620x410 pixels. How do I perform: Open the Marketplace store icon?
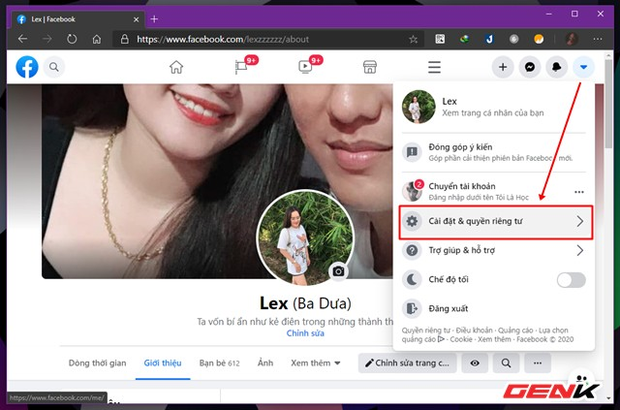(x=370, y=67)
